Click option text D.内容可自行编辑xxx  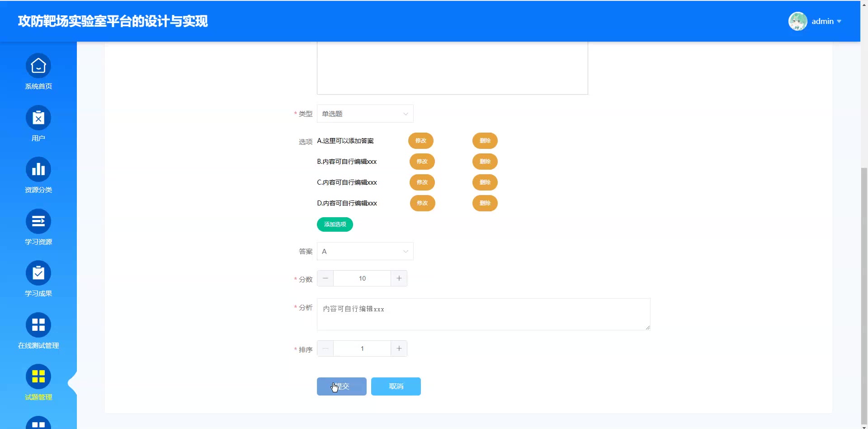pos(347,203)
